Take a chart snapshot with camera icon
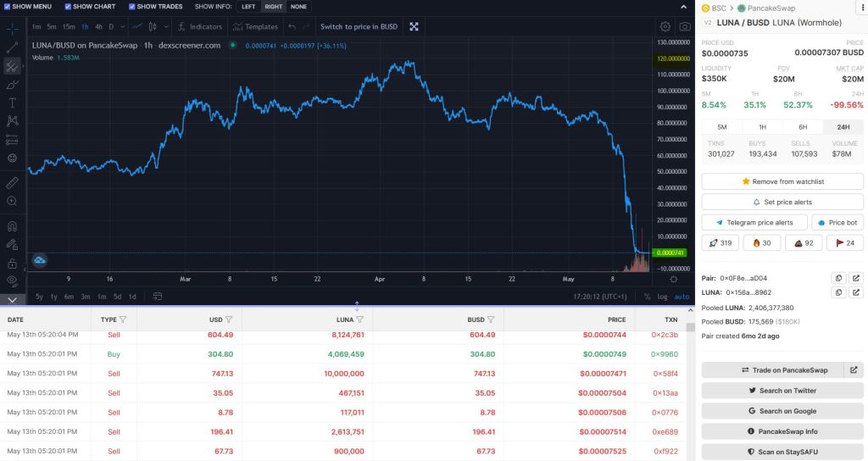 (x=684, y=27)
